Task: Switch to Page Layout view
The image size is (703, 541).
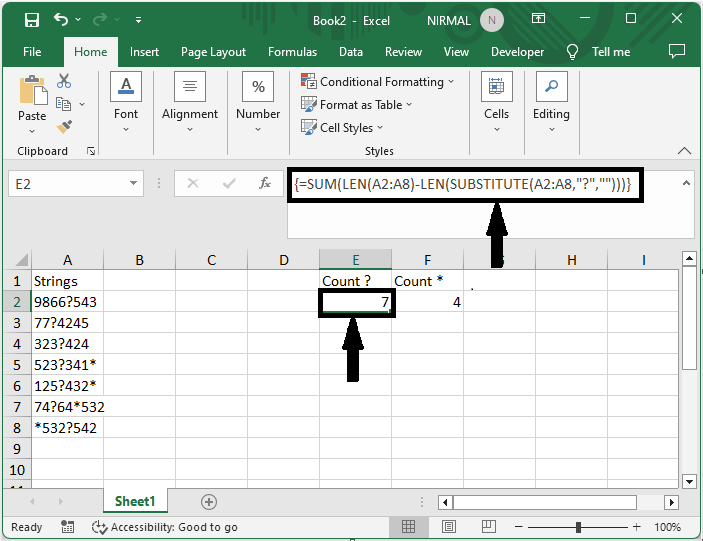Action: tap(448, 527)
